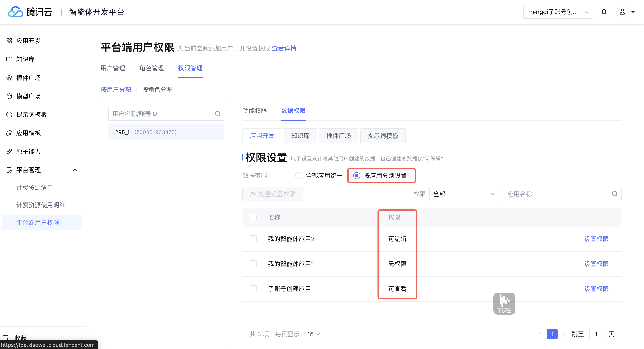This screenshot has height=349, width=644.
Task: Click the 模型广场 cube icon in the sidebar
Action: (9, 96)
